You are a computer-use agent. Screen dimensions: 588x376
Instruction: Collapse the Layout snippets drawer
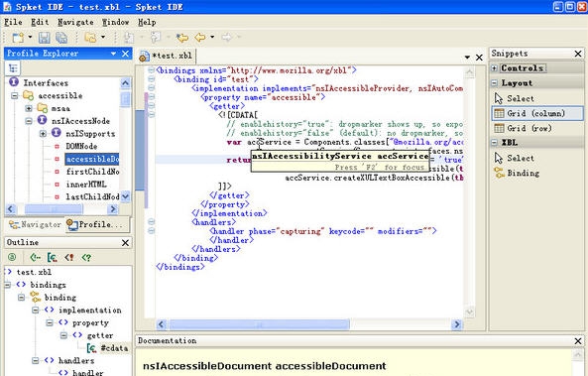click(494, 83)
